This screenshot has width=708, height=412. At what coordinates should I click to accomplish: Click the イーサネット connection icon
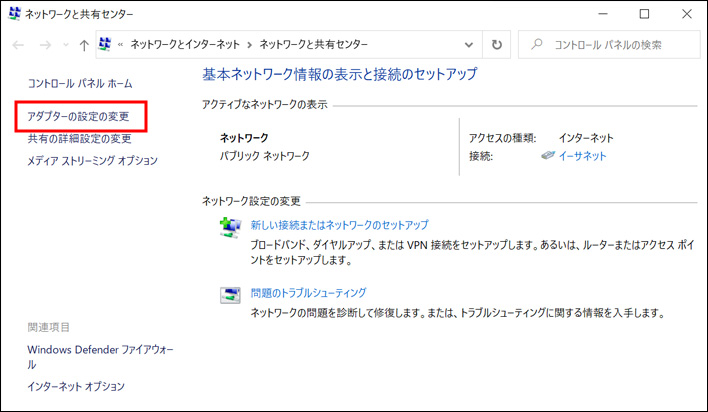[x=548, y=156]
